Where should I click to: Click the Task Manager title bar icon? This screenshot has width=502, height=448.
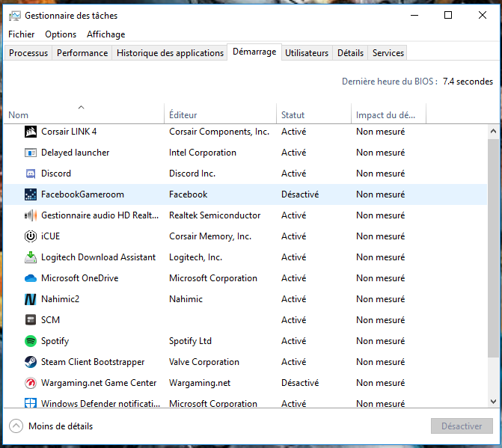pos(15,16)
